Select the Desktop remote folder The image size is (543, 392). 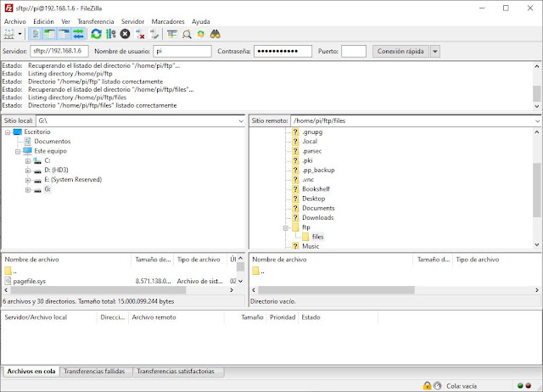(313, 199)
